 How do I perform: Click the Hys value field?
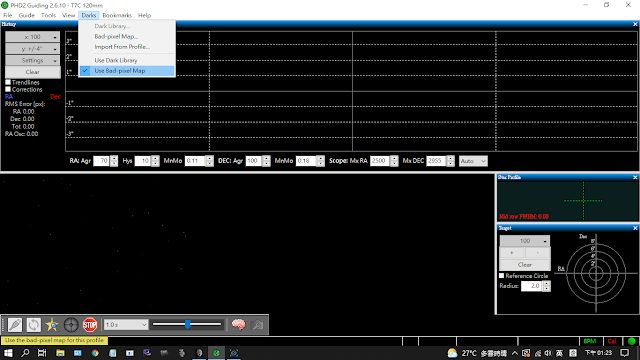coord(143,161)
